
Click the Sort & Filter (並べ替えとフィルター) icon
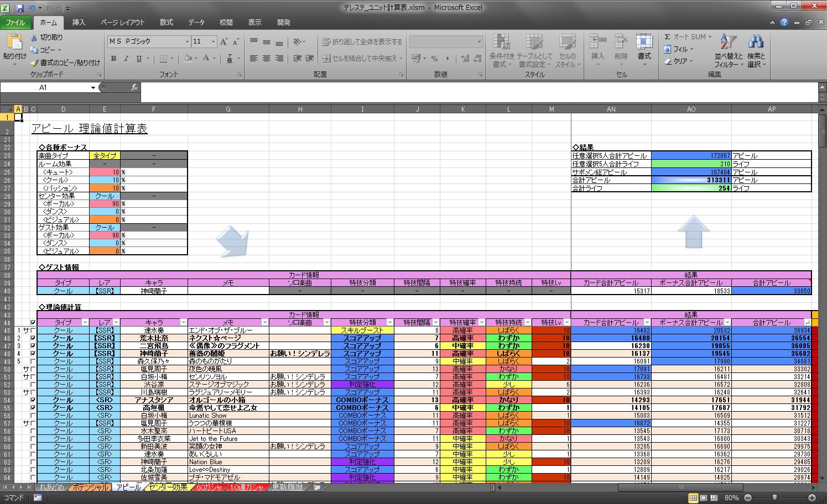point(728,43)
